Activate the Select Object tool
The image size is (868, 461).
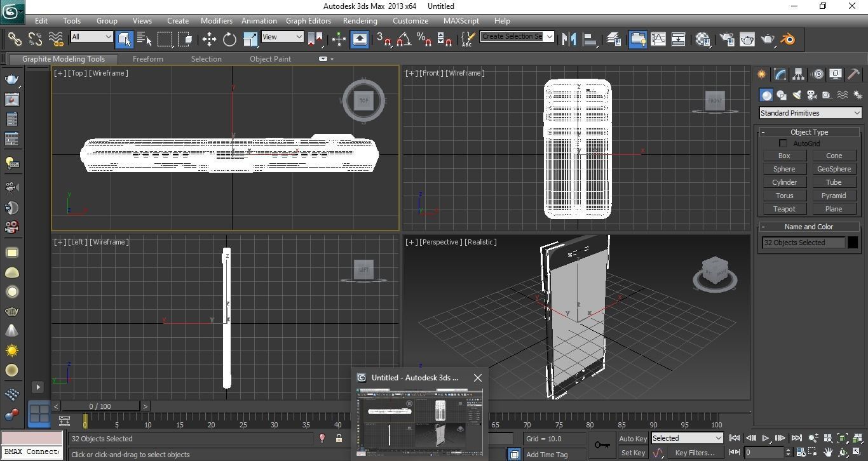click(125, 39)
